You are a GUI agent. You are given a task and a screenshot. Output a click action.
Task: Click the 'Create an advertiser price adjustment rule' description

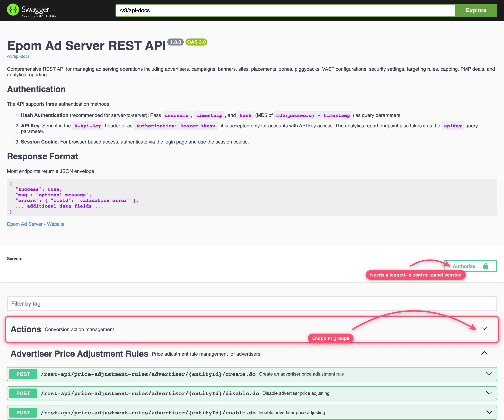coord(302,374)
